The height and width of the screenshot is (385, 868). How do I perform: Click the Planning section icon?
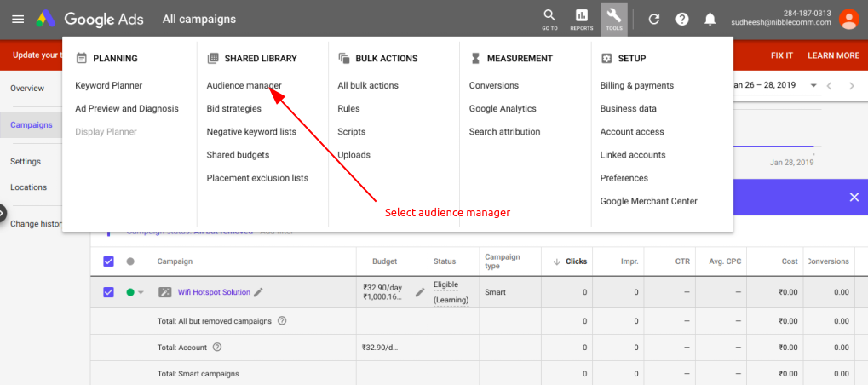(x=82, y=58)
